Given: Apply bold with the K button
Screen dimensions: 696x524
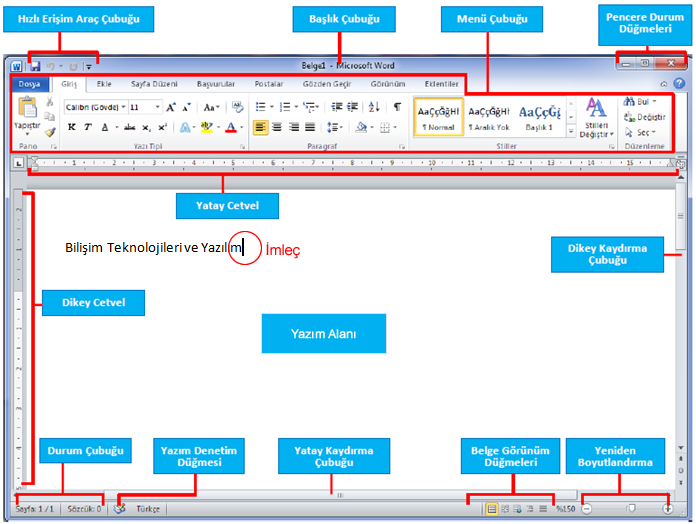Looking at the screenshot, I should (71, 127).
